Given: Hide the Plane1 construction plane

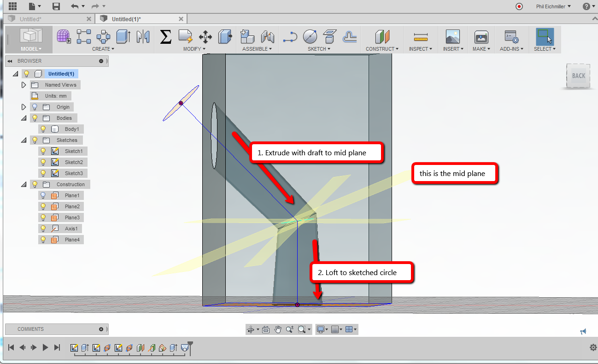Looking at the screenshot, I should (x=43, y=195).
